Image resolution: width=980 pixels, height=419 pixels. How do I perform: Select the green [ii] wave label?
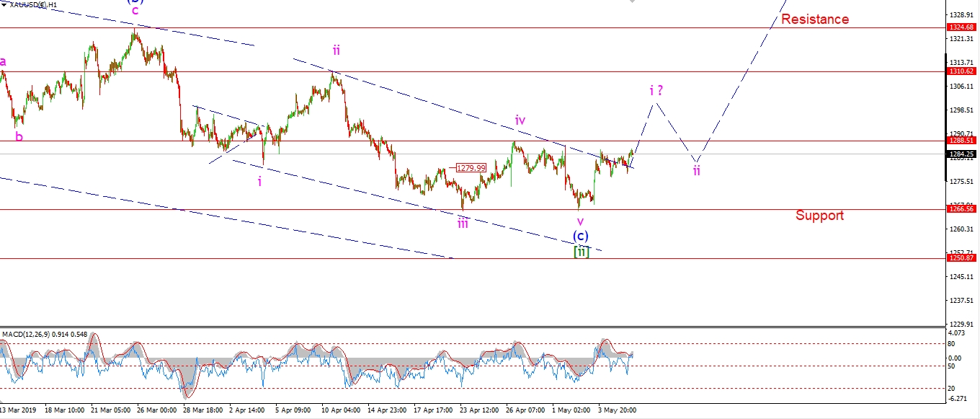(x=581, y=252)
